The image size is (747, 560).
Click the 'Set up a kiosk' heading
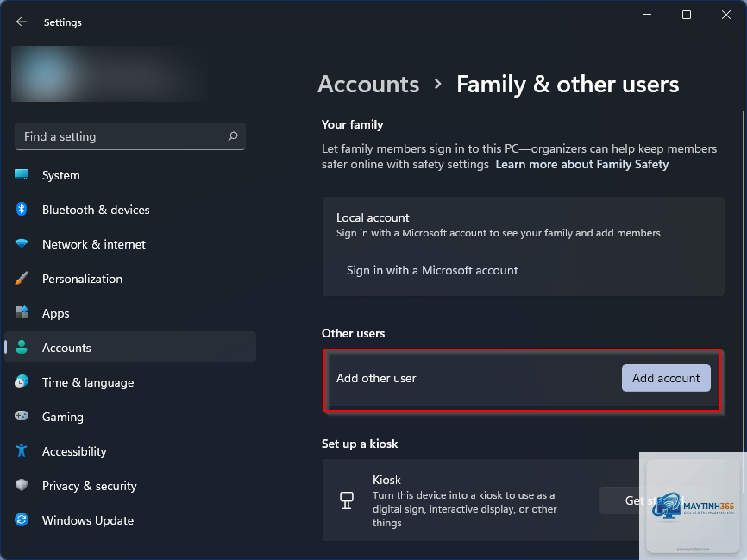pos(359,444)
